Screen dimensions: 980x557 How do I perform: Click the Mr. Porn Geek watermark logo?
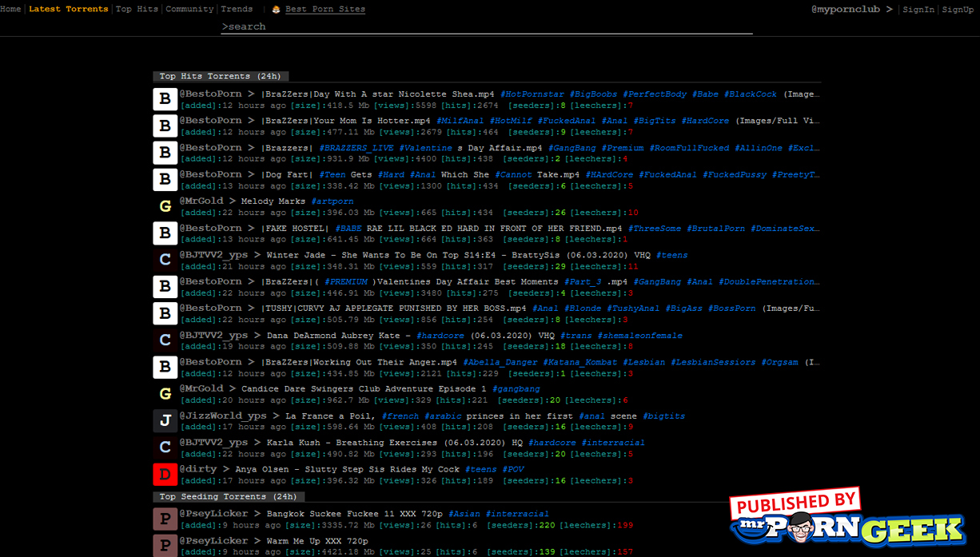(847, 519)
